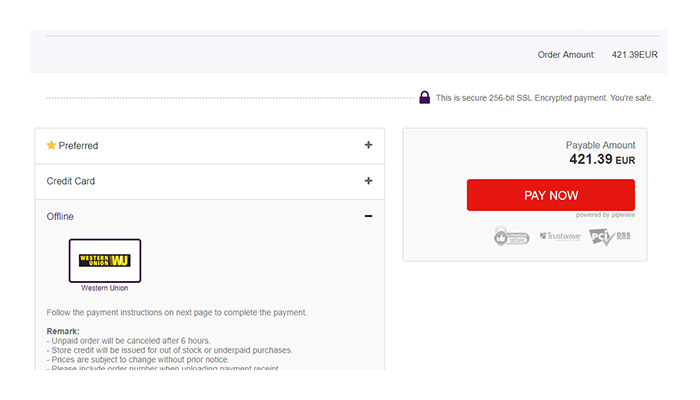Open the Credit Card tab label
Viewport: 700px width, 400px height.
71,181
